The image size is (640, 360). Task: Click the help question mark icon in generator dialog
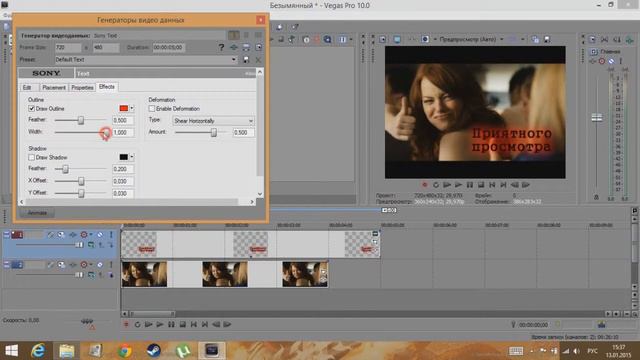pyautogui.click(x=221, y=47)
